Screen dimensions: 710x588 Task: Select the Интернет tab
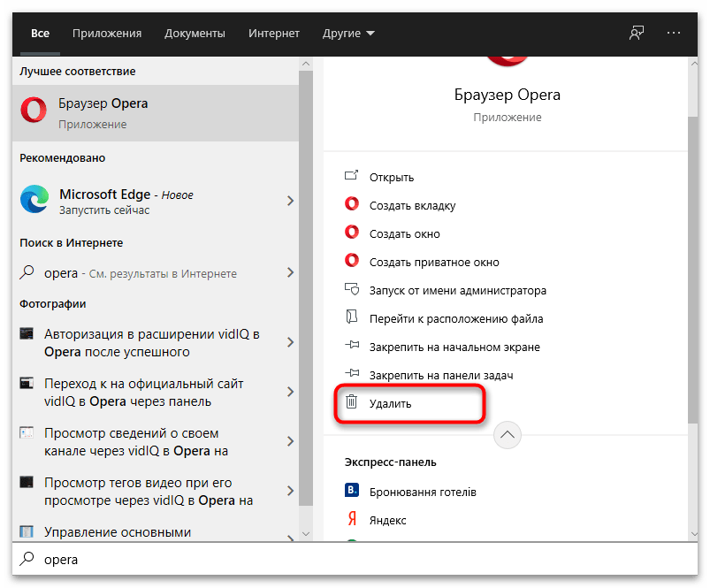[274, 34]
